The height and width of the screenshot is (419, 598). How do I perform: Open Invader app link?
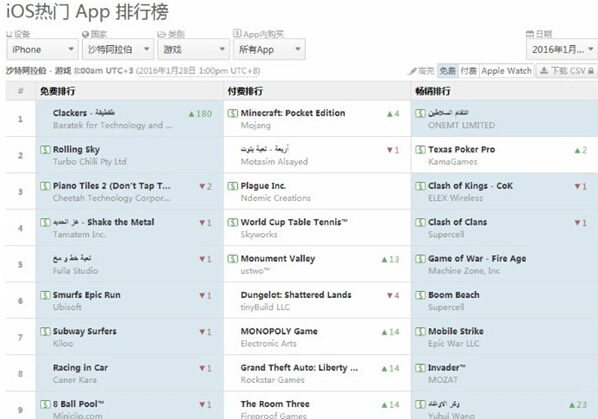(x=447, y=368)
